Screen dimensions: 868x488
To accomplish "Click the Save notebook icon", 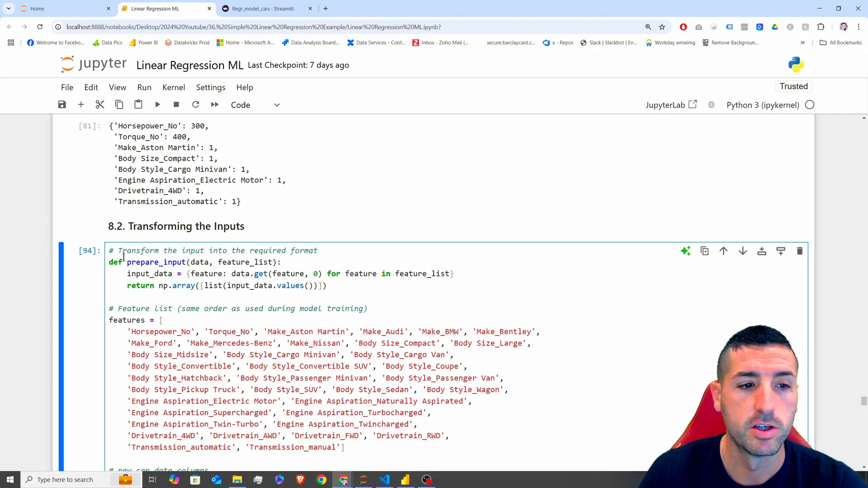I will coord(62,105).
